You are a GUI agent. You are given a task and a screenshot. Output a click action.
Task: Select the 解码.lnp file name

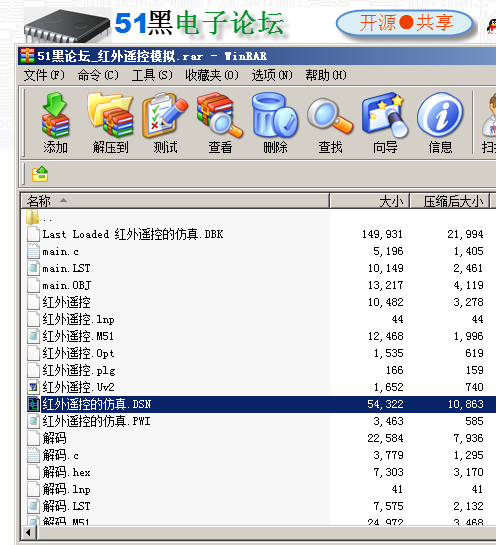click(x=66, y=489)
